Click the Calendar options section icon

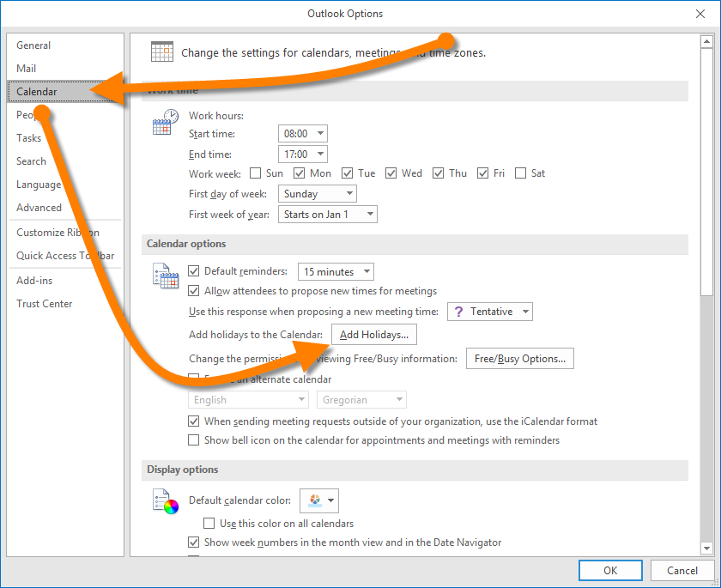coord(164,275)
